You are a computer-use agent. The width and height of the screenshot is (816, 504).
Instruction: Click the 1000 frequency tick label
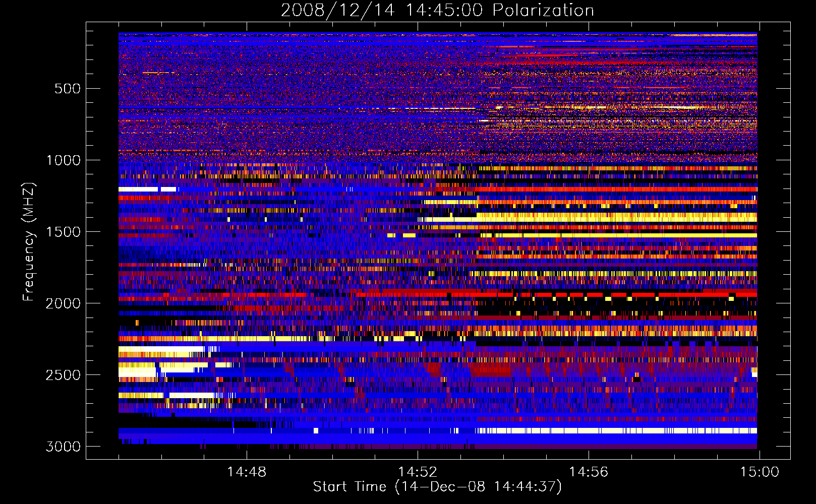63,160
